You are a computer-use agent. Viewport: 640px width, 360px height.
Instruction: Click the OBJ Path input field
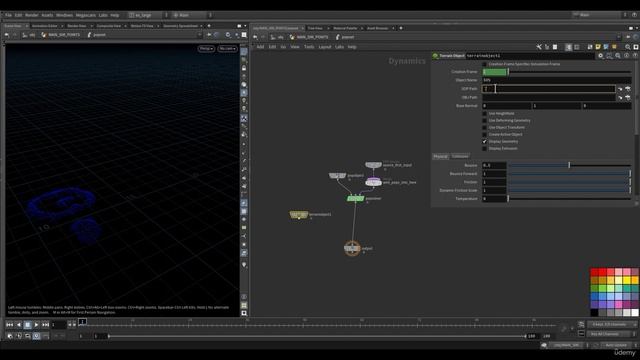[549, 98]
